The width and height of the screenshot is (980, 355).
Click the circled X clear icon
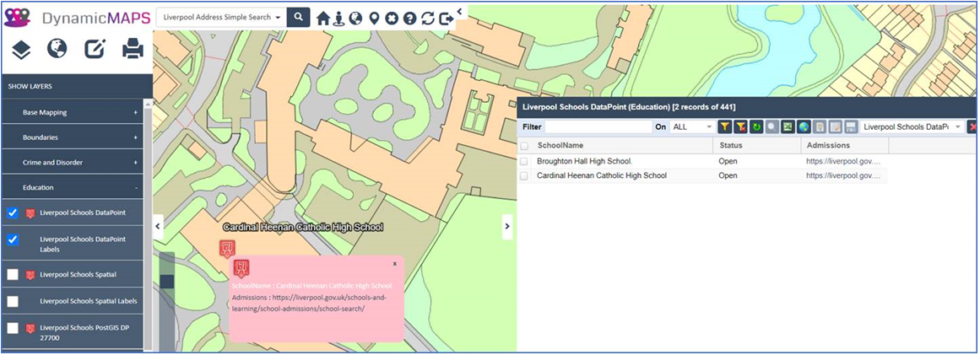392,19
